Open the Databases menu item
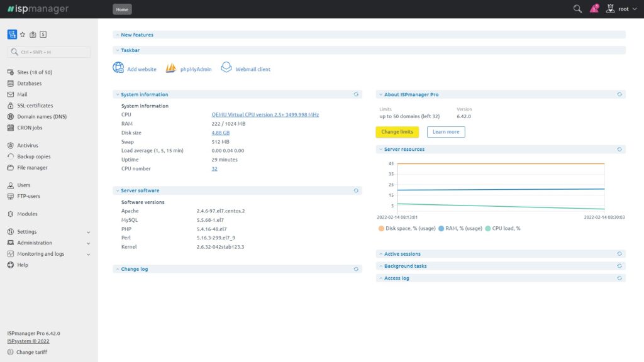 29,84
